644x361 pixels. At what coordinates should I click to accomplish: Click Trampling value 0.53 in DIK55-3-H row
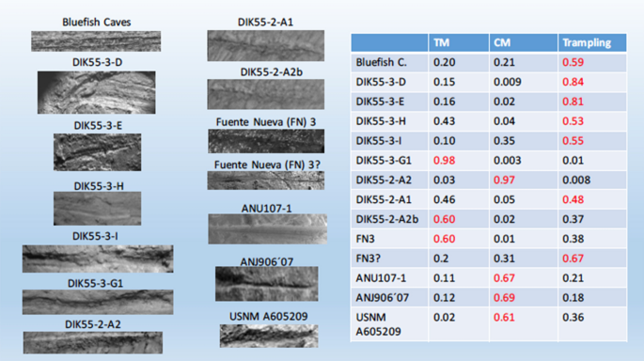tap(573, 121)
